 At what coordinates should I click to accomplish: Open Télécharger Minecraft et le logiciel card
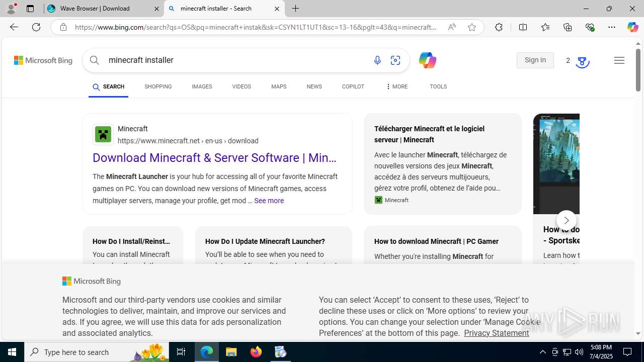click(x=443, y=164)
